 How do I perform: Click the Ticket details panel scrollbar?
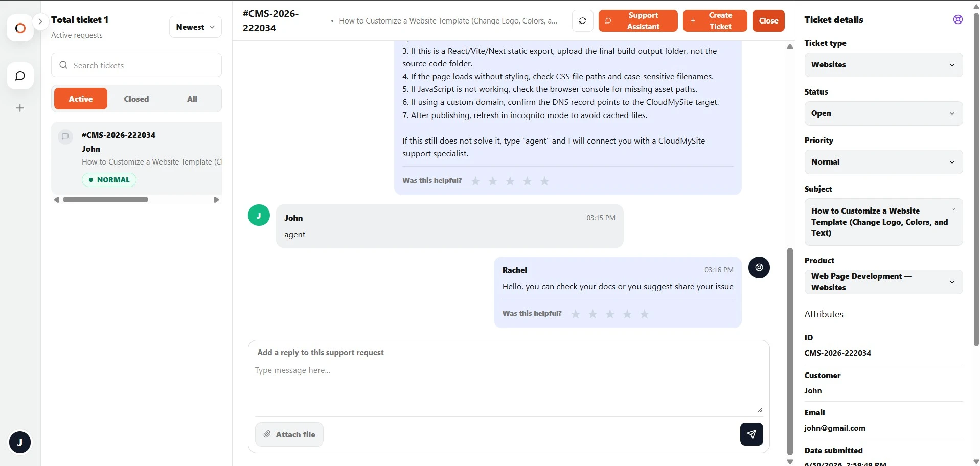976,179
